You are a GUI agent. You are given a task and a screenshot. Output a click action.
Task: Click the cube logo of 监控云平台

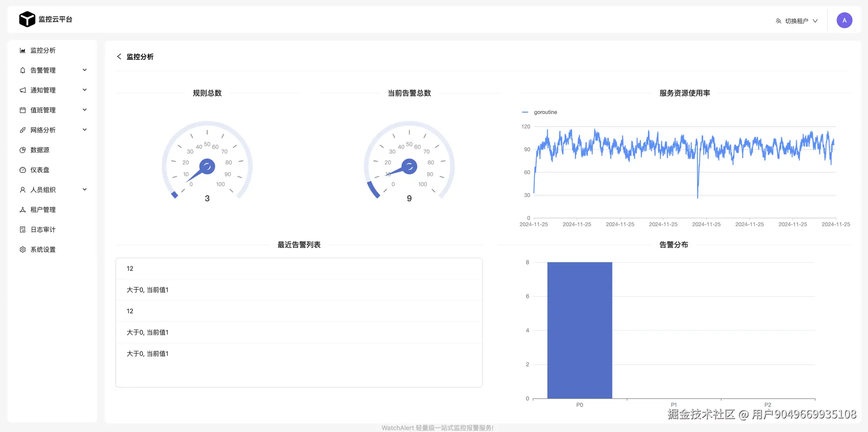27,19
